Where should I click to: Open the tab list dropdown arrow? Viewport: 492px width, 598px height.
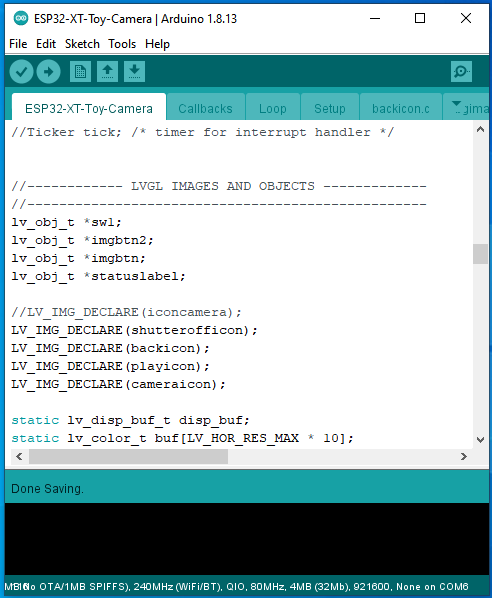(456, 104)
